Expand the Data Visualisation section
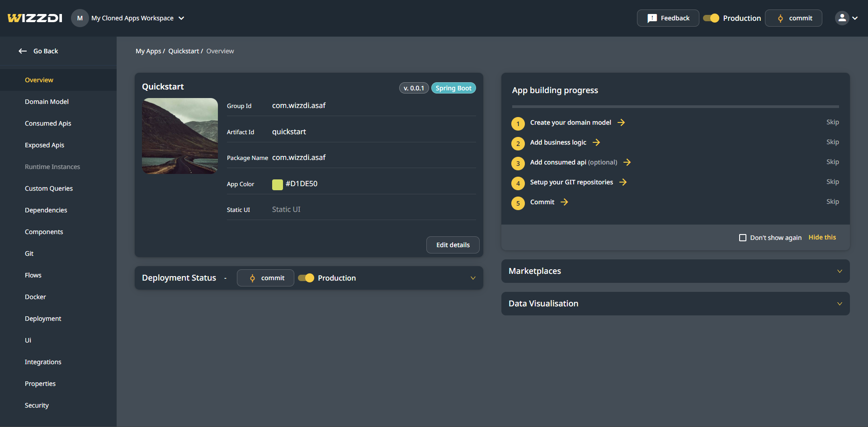Screen dimensions: 868x427 [x=840, y=304]
